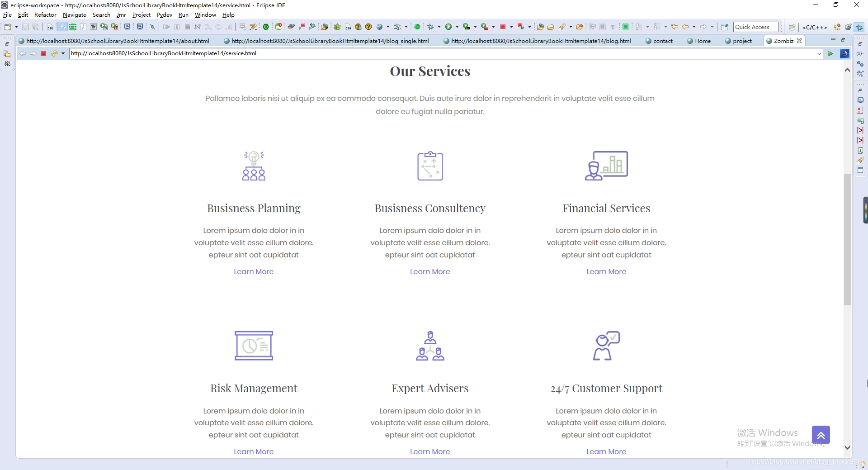868x470 pixels.
Task: Minimize the browser editor area
Action: 833,40
